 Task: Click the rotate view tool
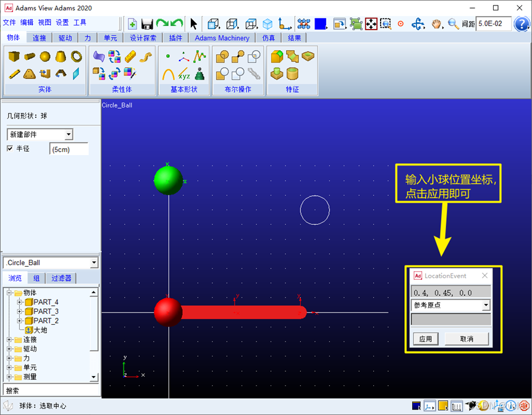pyautogui.click(x=418, y=24)
